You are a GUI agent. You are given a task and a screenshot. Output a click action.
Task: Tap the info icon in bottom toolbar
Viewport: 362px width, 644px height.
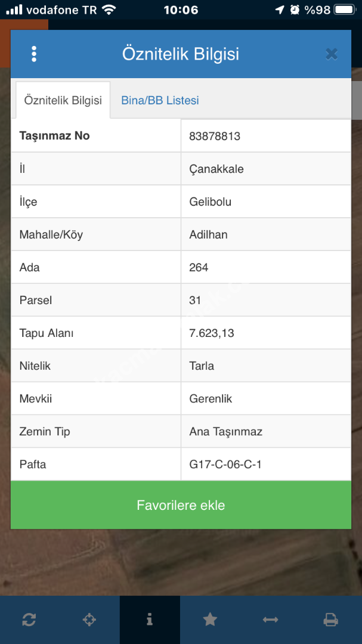coord(150,620)
